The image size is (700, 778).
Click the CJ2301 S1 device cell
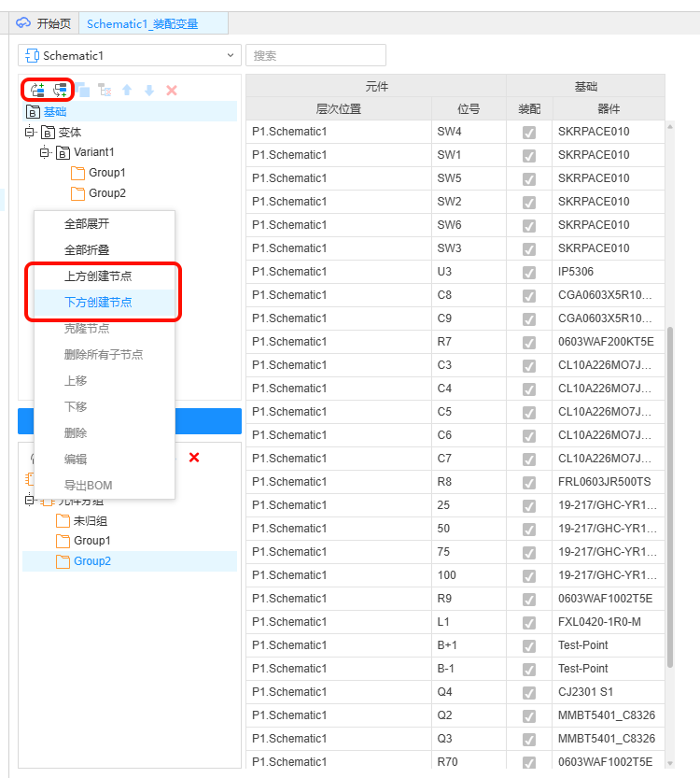[609, 692]
